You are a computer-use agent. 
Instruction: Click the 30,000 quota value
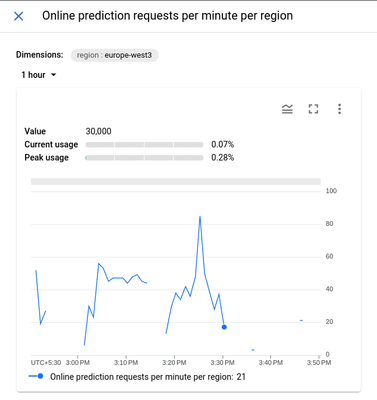point(98,131)
